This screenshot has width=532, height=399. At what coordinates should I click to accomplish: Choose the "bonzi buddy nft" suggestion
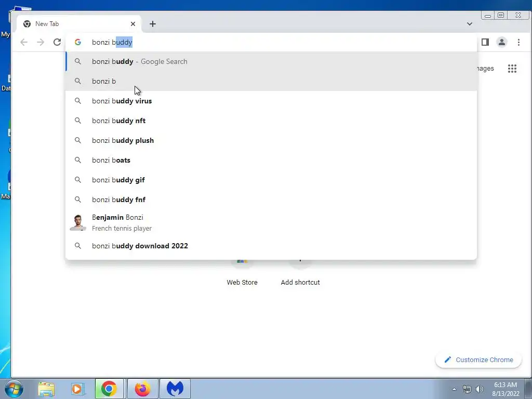click(271, 121)
